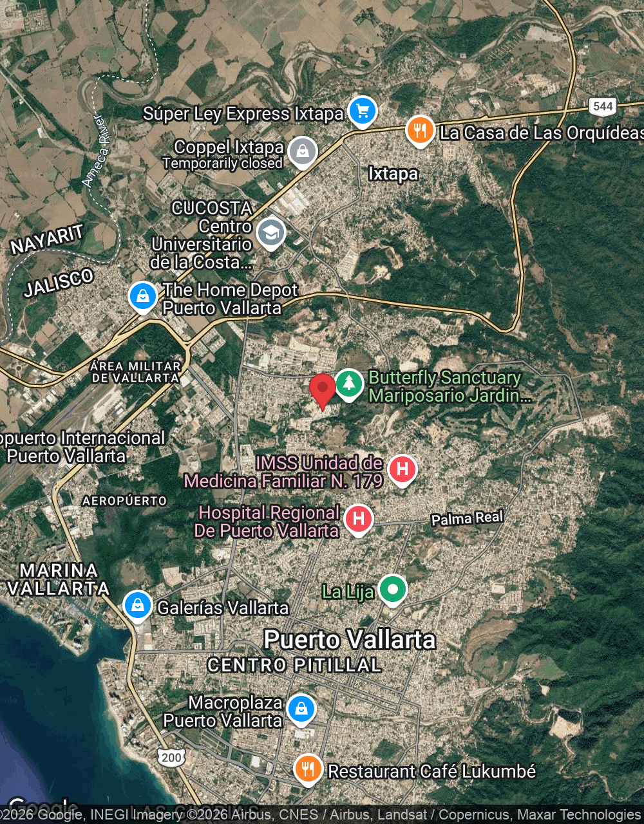Image resolution: width=644 pixels, height=824 pixels.
Task: Click the ÁREA MILITAR DE VALLARTA label
Action: coord(136,372)
